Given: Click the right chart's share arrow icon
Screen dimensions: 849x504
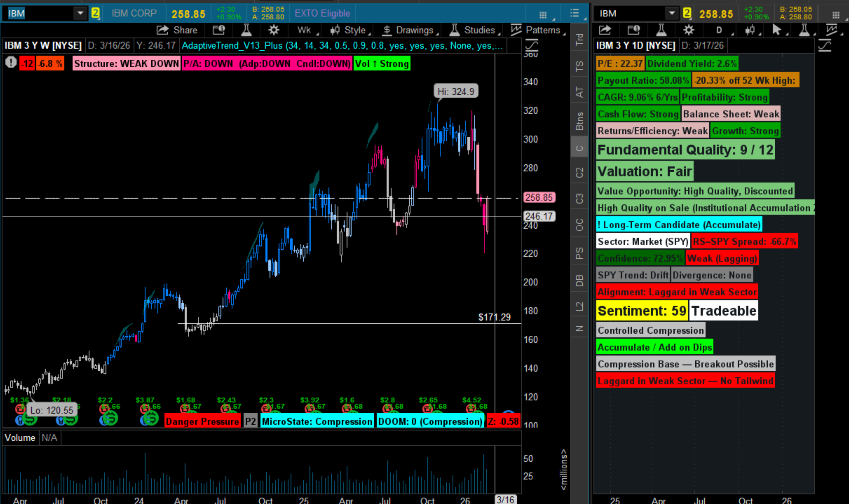Looking at the screenshot, I should point(605,30).
